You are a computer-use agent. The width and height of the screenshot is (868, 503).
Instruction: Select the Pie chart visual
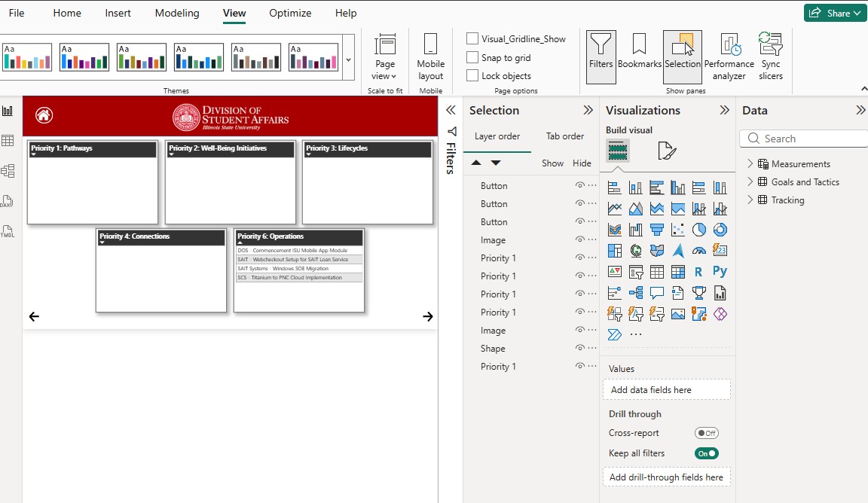point(698,230)
